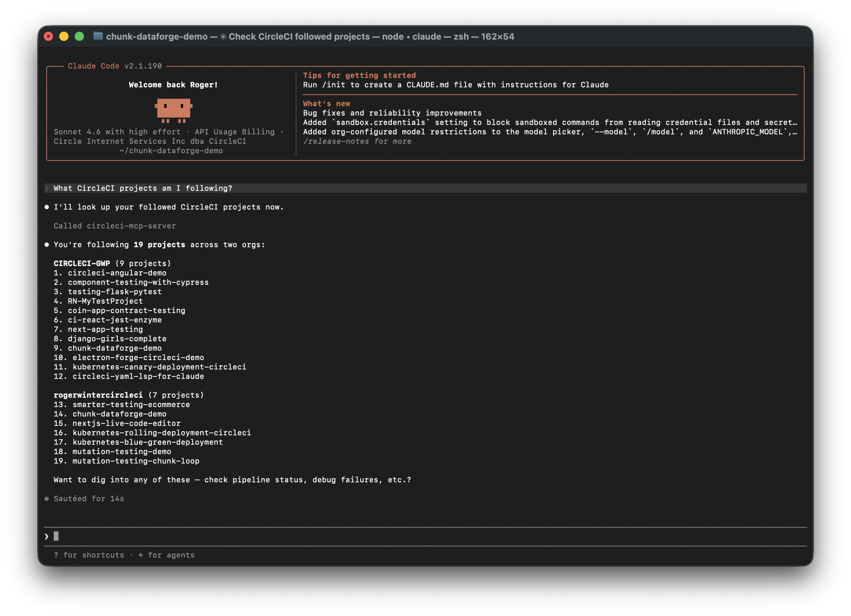Click the 'Sautéed for 14s' status text

pos(88,499)
